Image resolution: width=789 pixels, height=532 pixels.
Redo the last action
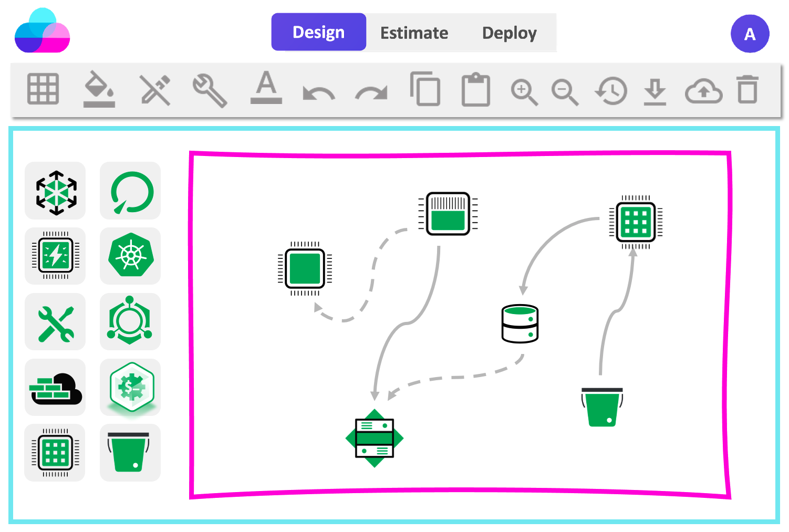point(371,90)
